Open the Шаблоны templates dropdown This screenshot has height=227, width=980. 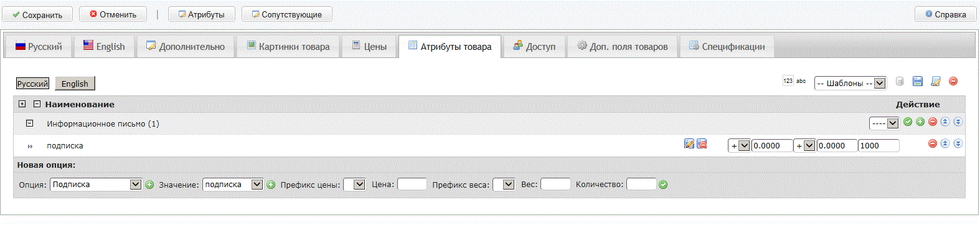850,83
